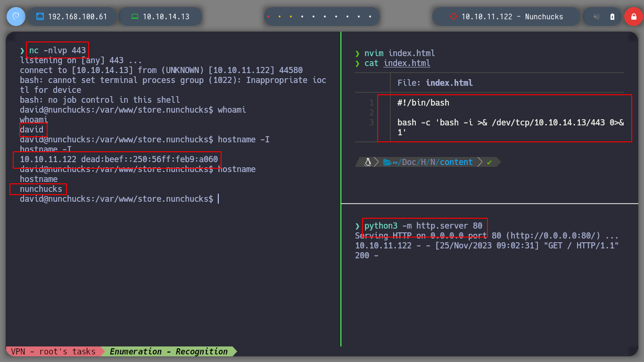The width and height of the screenshot is (644, 362).
Task: Click line number 3 in the file view
Action: click(372, 123)
